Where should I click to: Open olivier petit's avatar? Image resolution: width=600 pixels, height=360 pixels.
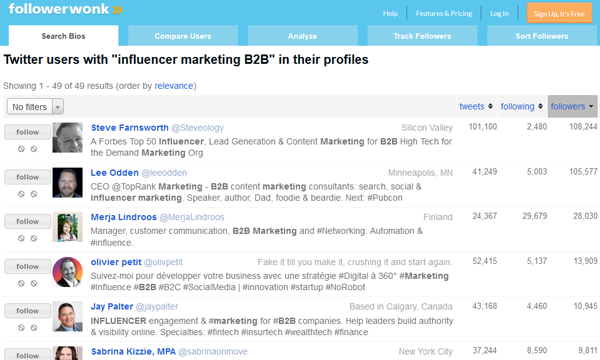pos(67,272)
